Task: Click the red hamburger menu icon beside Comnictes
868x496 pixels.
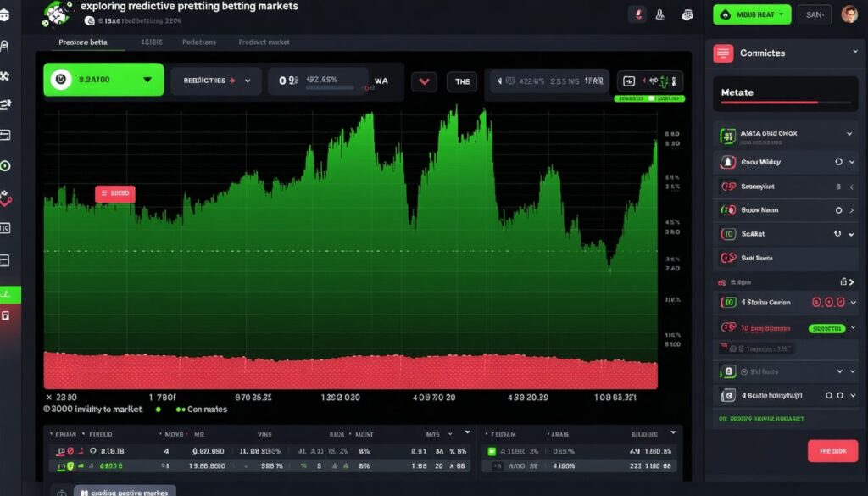Action: pos(723,53)
